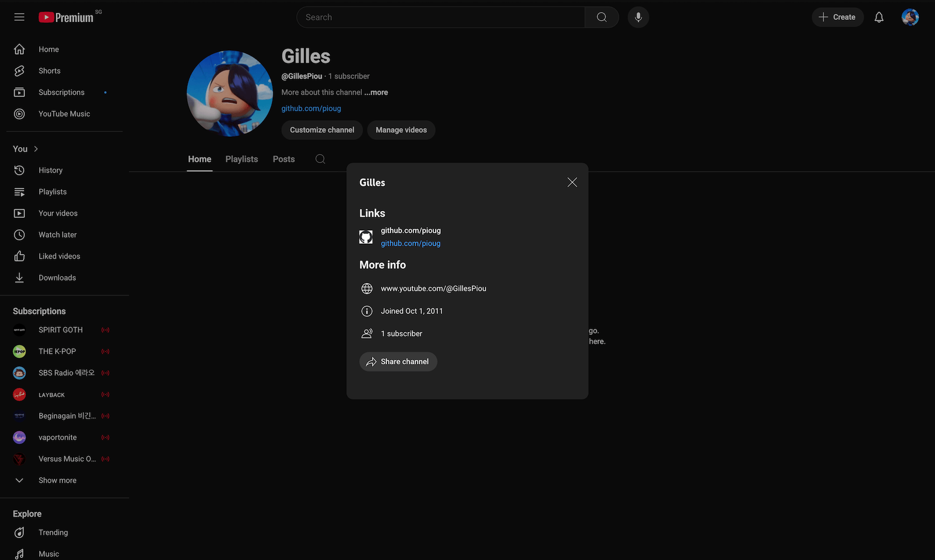Open Versus Music subscription channel
This screenshot has width=935, height=560.
[65, 459]
